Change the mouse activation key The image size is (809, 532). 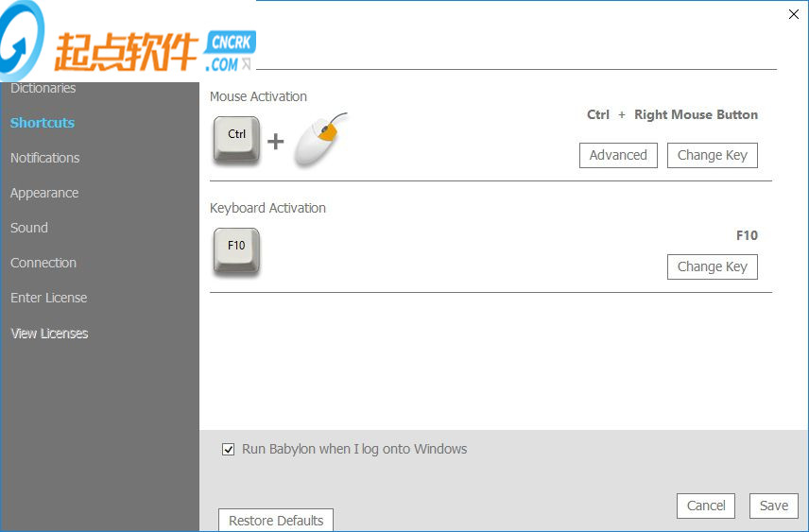712,155
